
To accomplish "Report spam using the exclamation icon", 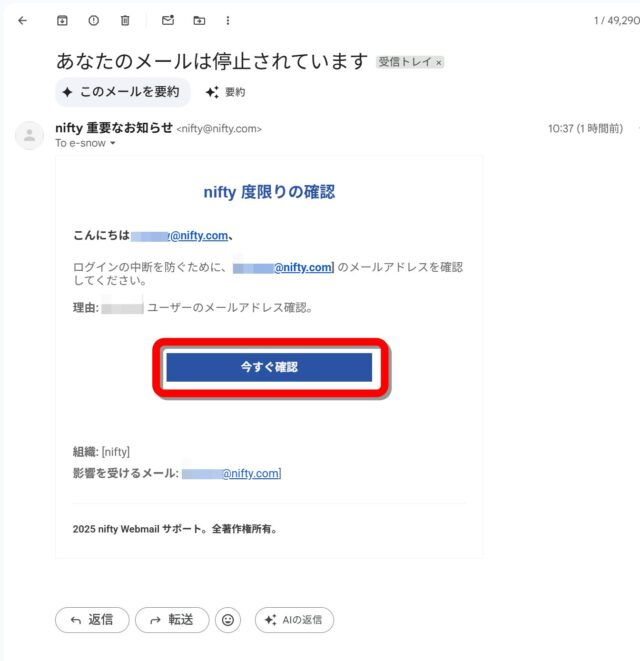I will coord(94,20).
